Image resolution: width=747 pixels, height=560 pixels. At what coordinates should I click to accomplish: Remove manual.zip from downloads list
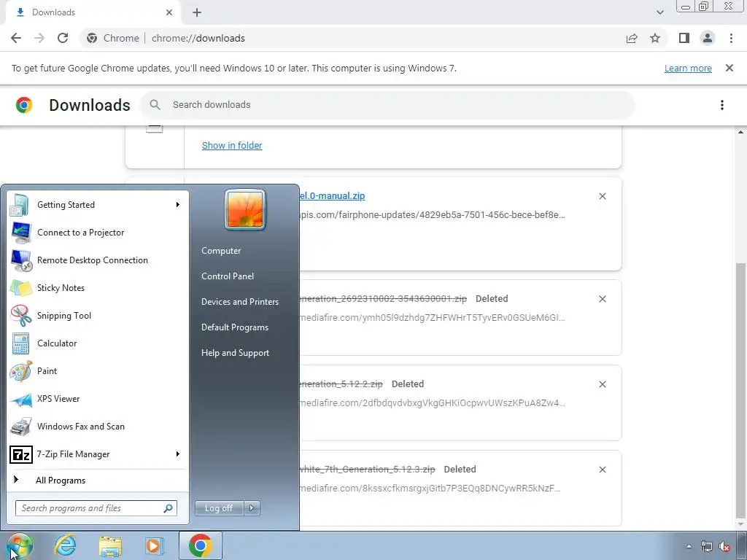pyautogui.click(x=603, y=196)
